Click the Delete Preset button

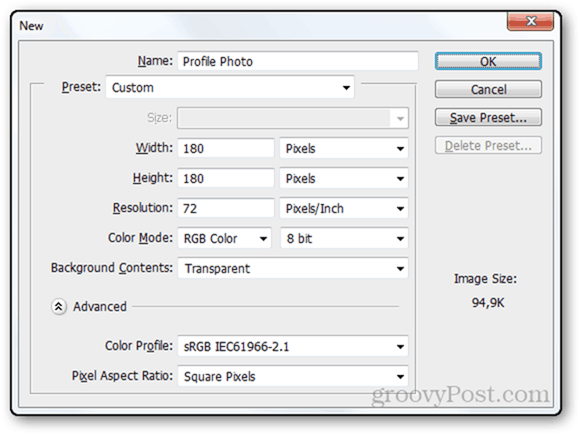coord(488,146)
